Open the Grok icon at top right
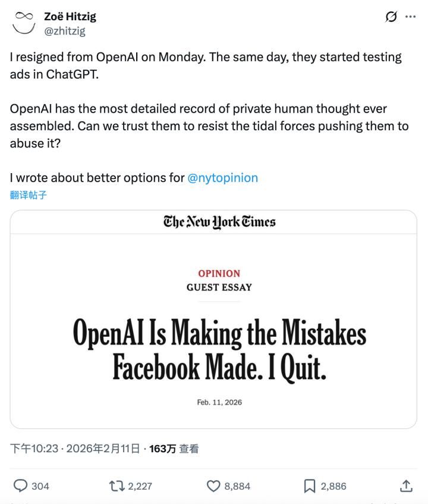The width and height of the screenshot is (428, 504). point(391,17)
